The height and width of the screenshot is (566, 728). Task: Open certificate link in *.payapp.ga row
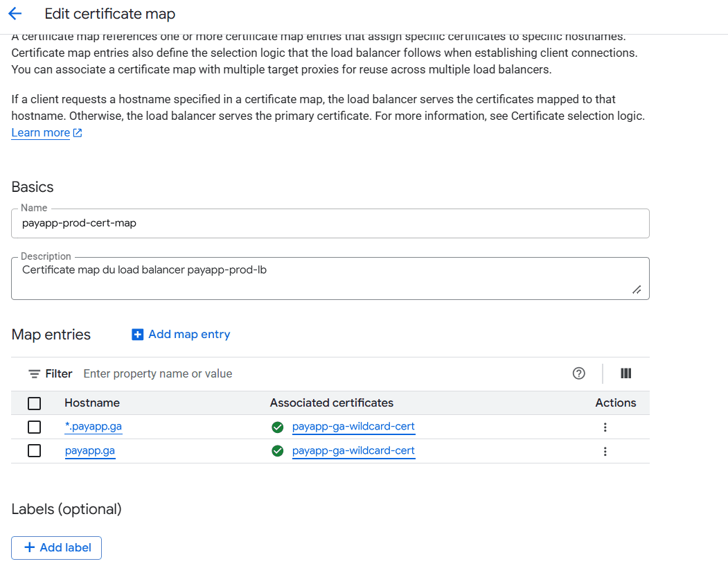pos(353,427)
